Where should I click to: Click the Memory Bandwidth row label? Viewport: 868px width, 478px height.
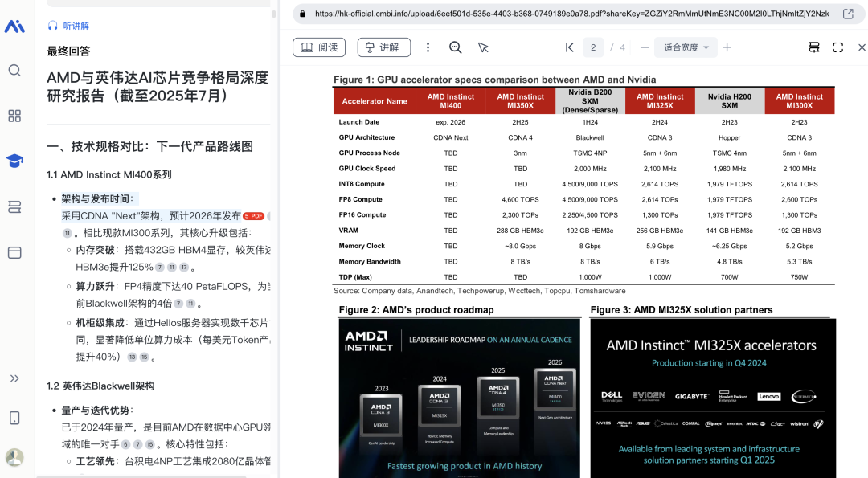point(370,262)
